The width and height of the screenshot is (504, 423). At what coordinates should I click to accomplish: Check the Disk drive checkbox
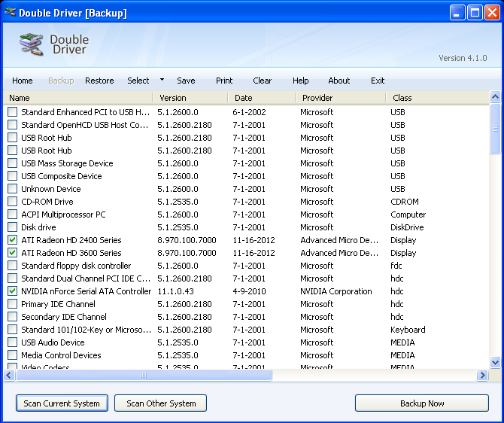coord(12,227)
